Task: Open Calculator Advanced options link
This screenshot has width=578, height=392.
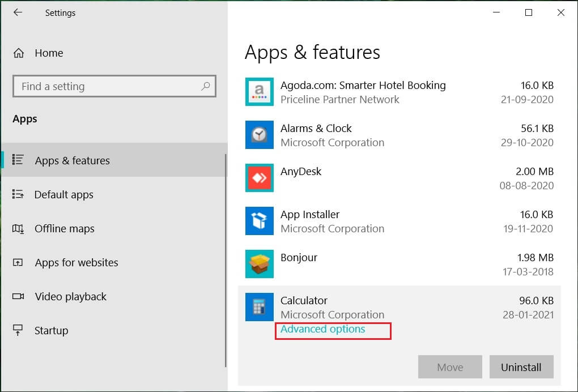Action: tap(323, 329)
